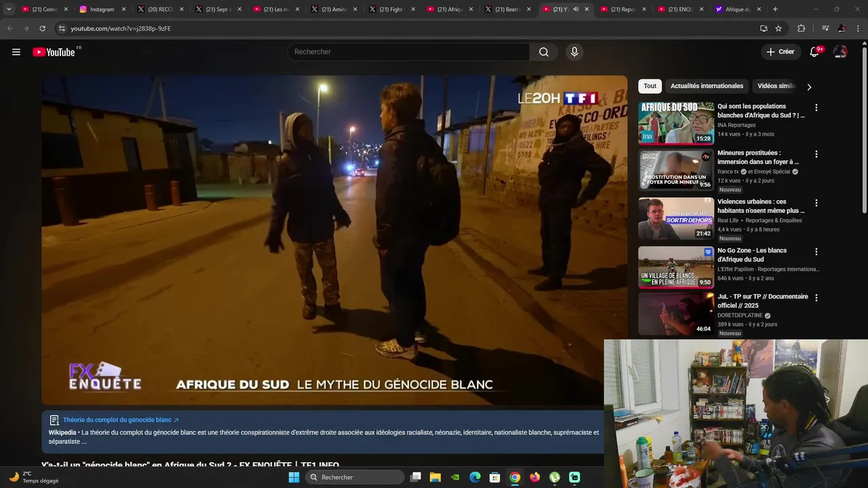This screenshot has width=868, height=488.
Task: Open a new browser tab
Action: (775, 9)
